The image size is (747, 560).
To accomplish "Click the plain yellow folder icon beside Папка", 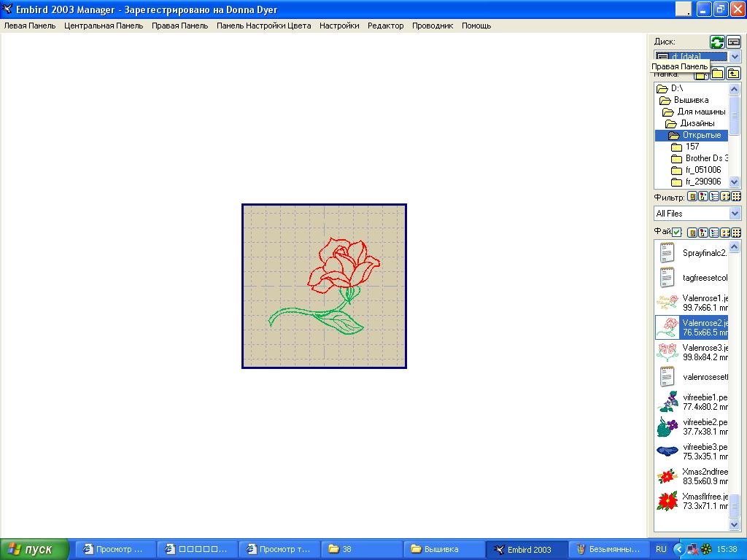I will point(718,74).
